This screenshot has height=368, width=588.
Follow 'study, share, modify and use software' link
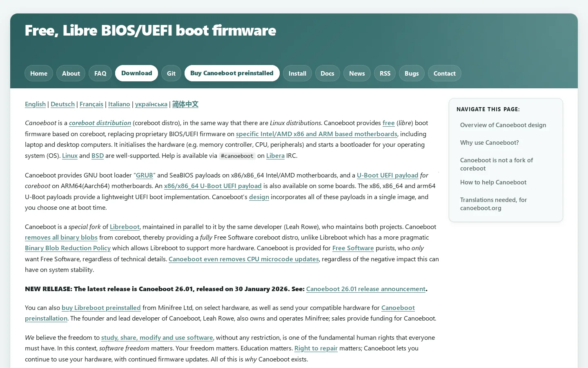tap(157, 338)
